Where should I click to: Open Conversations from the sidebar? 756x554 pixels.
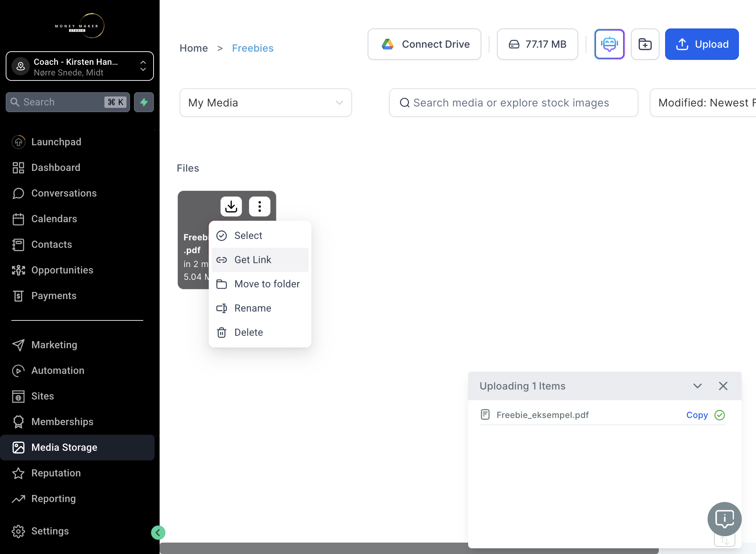[77, 193]
